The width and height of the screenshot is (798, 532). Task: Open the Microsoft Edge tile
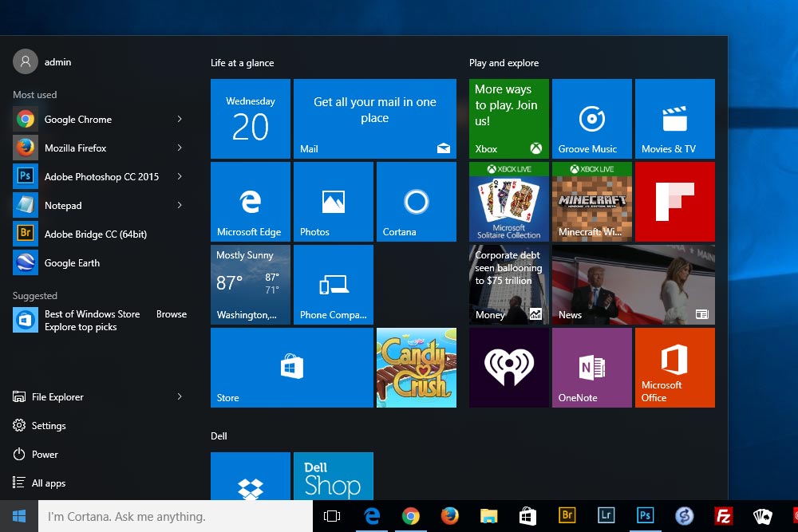click(250, 202)
